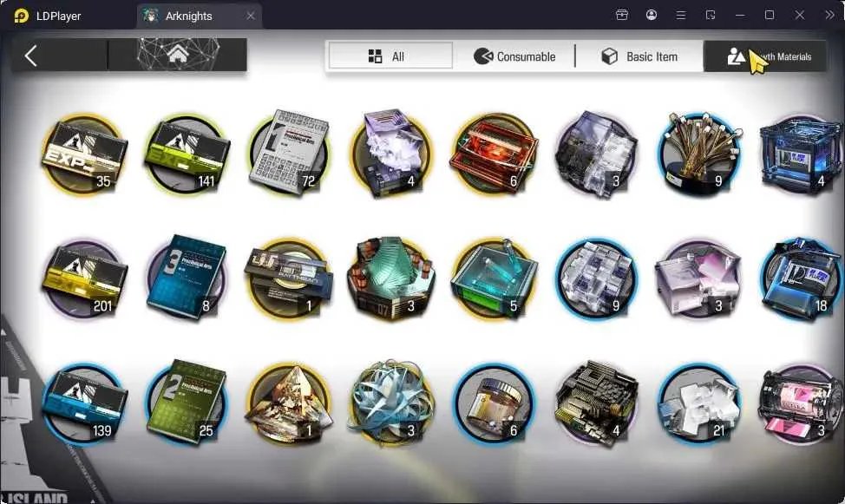Go back with the left arrow button
The width and height of the screenshot is (845, 504).
(31, 56)
